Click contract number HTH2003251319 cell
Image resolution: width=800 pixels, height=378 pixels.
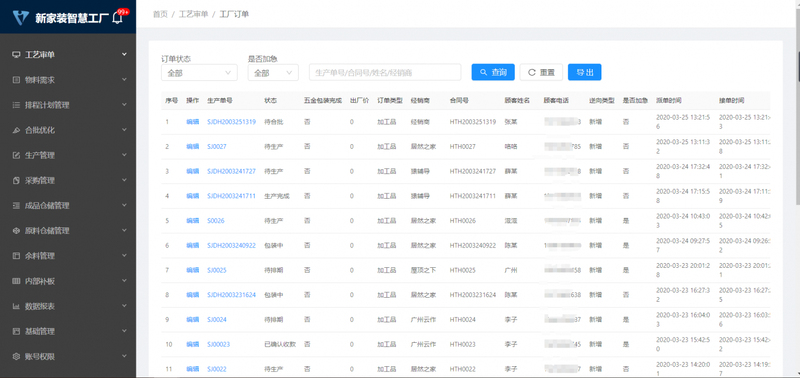(473, 122)
